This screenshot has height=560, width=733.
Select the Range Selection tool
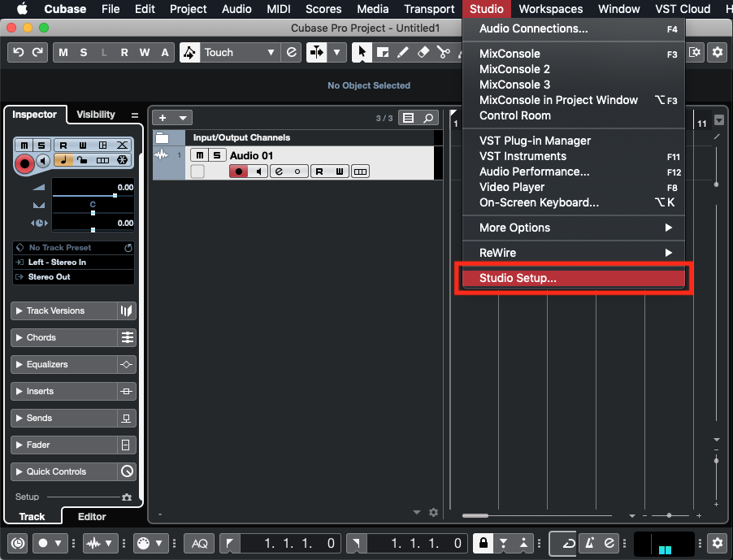pos(383,52)
